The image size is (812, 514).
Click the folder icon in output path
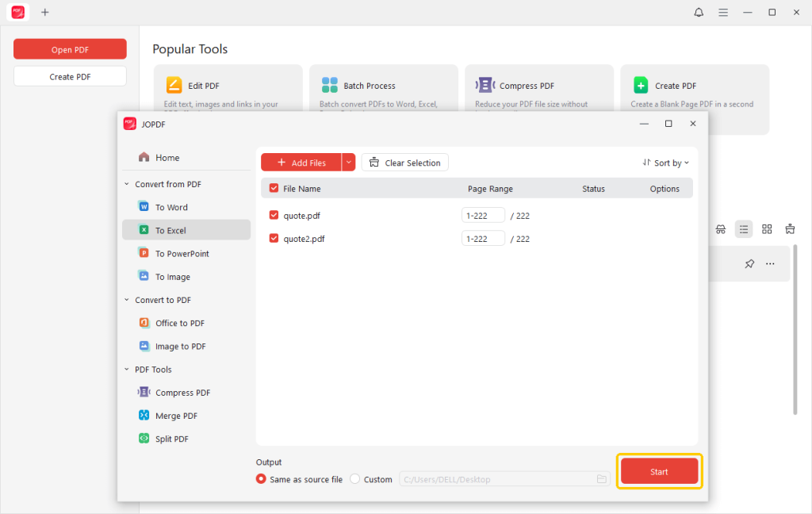[x=601, y=479]
